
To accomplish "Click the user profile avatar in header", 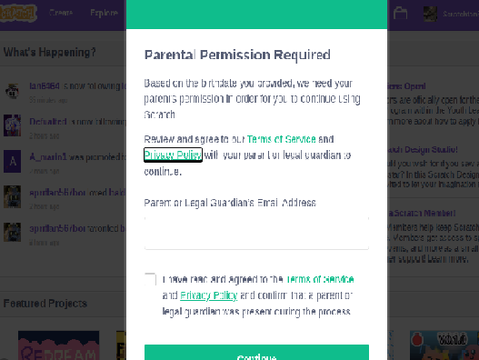I will pyautogui.click(x=430, y=14).
